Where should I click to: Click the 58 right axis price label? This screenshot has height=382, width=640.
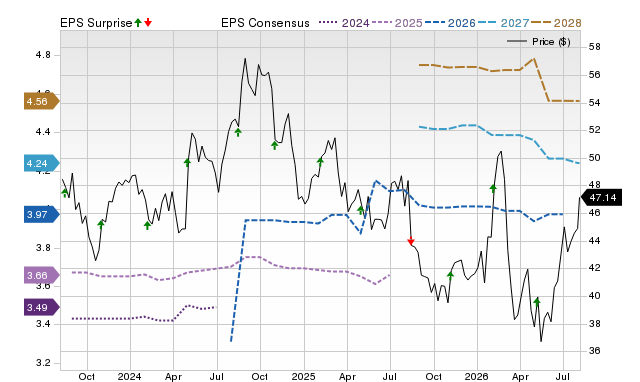[x=595, y=47]
